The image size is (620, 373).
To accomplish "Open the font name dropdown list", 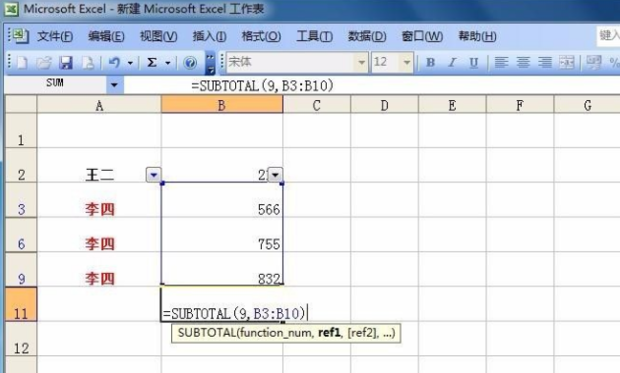I will (x=361, y=62).
